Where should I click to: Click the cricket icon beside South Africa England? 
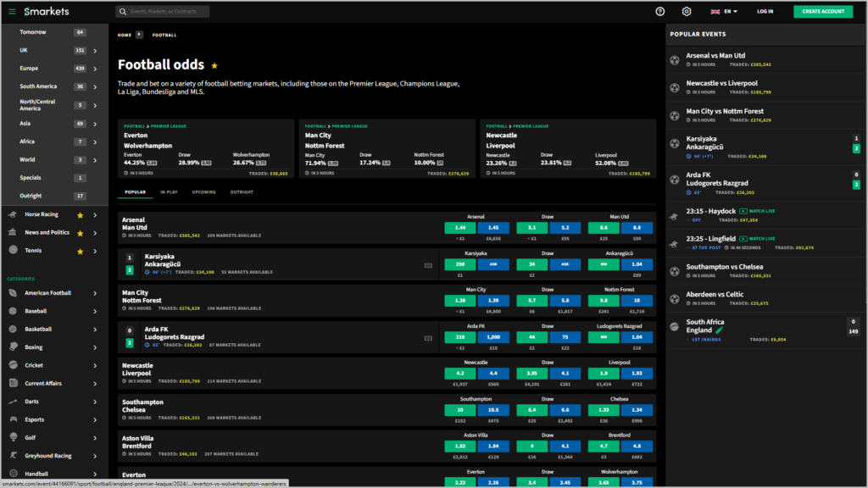tap(674, 326)
